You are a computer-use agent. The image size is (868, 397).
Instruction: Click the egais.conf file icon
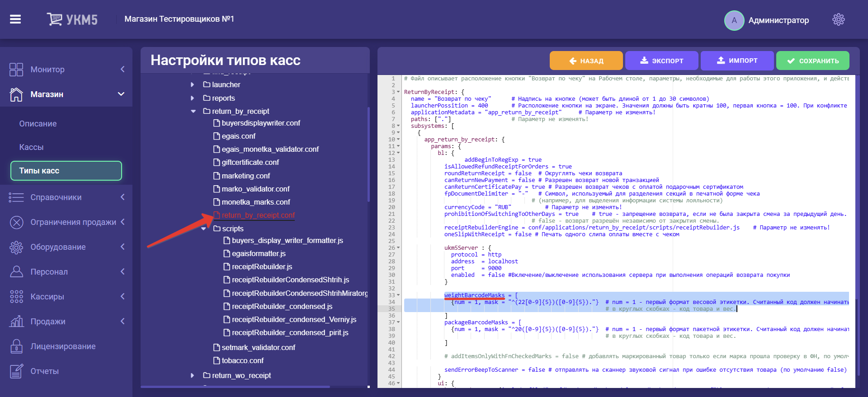217,136
